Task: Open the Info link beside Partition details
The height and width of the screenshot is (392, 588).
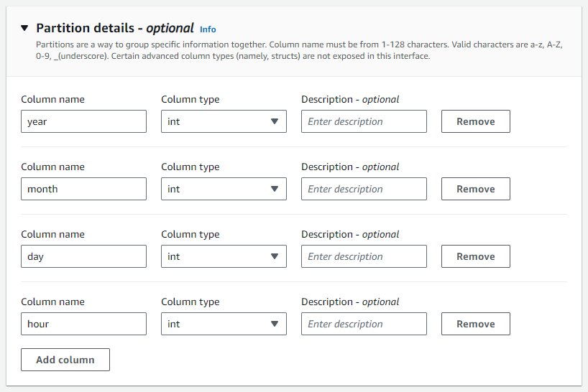Action: [208, 29]
